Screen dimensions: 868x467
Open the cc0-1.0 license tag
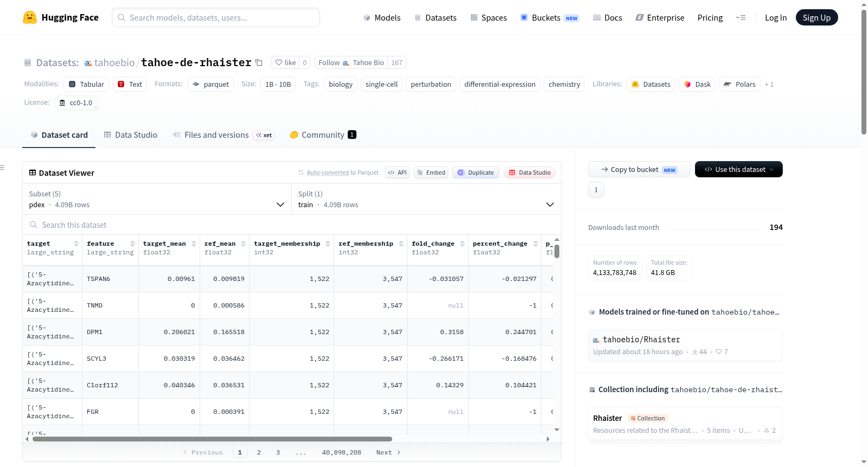[76, 103]
